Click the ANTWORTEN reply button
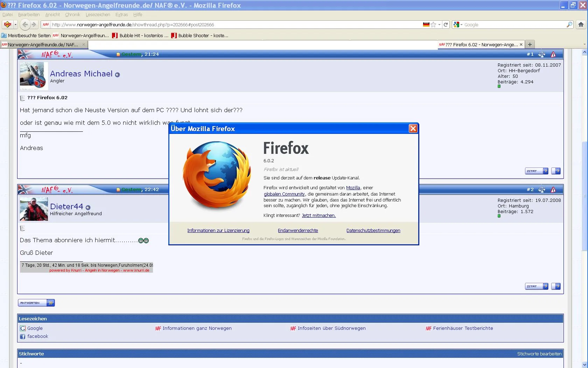This screenshot has width=588, height=368. click(x=36, y=303)
